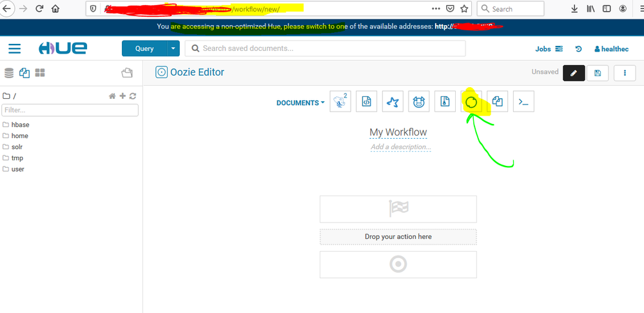Open Firefox account icon

click(623, 8)
